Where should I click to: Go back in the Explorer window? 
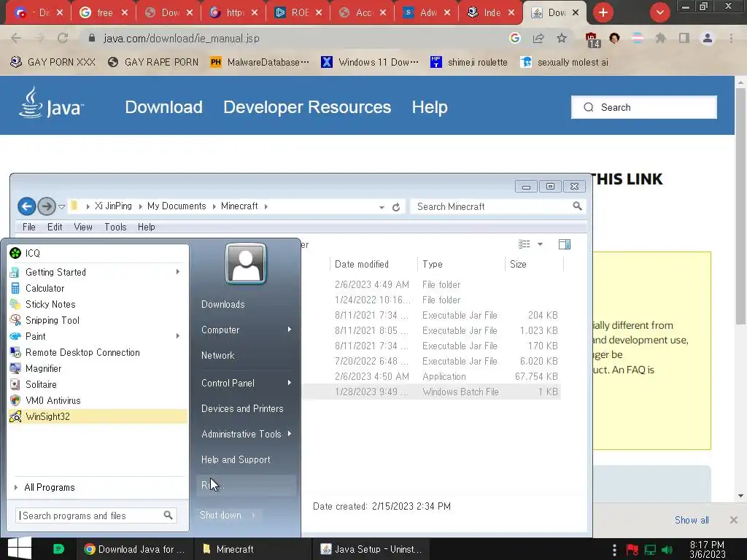coord(27,206)
